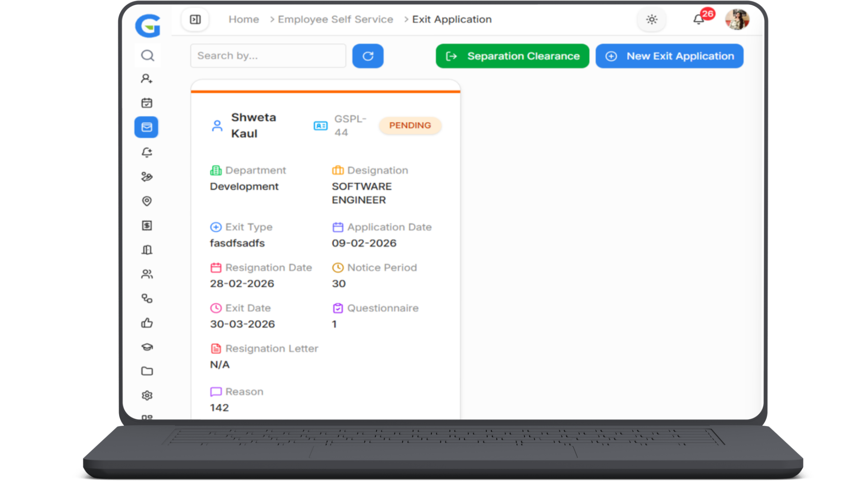Select the payroll handshake icon
The width and height of the screenshot is (868, 488).
147,177
